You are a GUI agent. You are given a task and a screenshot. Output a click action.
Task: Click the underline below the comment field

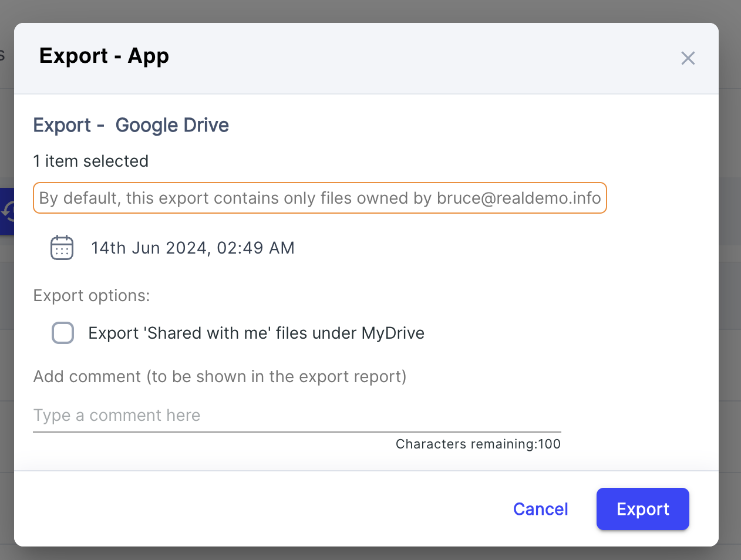297,432
